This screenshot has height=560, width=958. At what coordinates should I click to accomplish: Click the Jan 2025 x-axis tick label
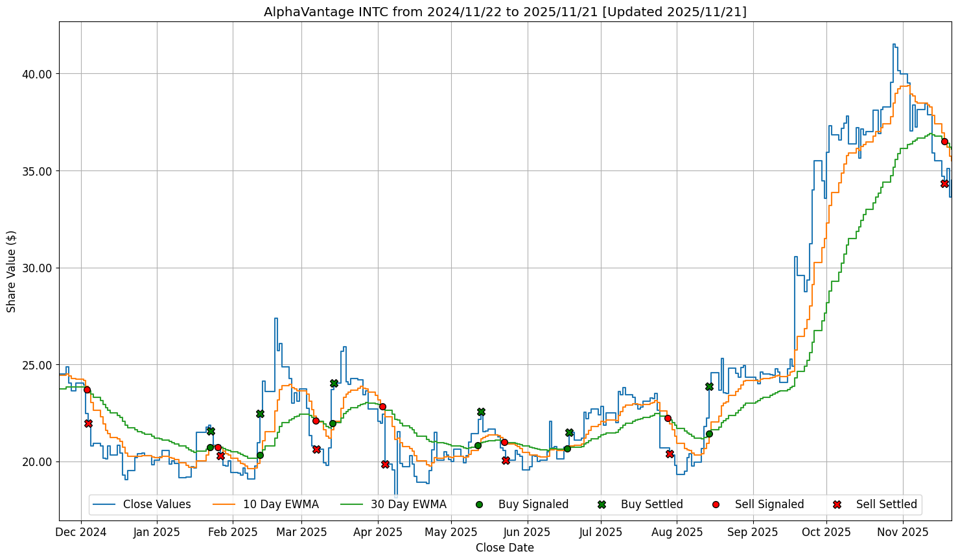[157, 533]
